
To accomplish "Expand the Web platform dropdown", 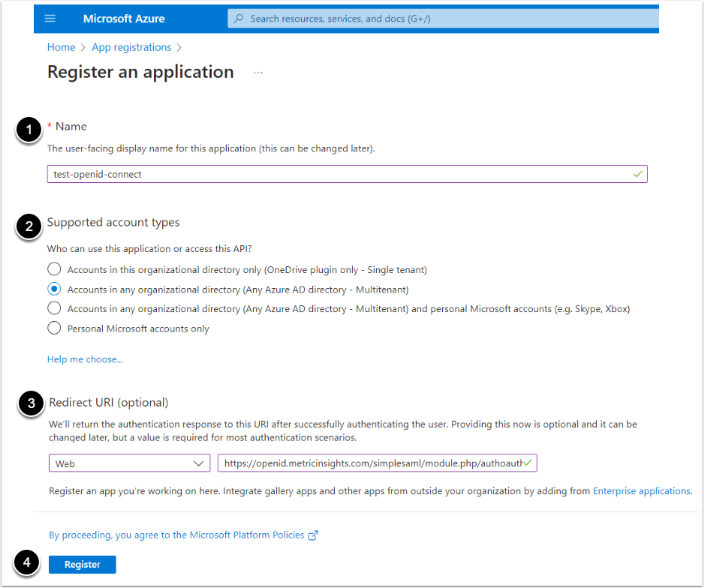I will 129,463.
